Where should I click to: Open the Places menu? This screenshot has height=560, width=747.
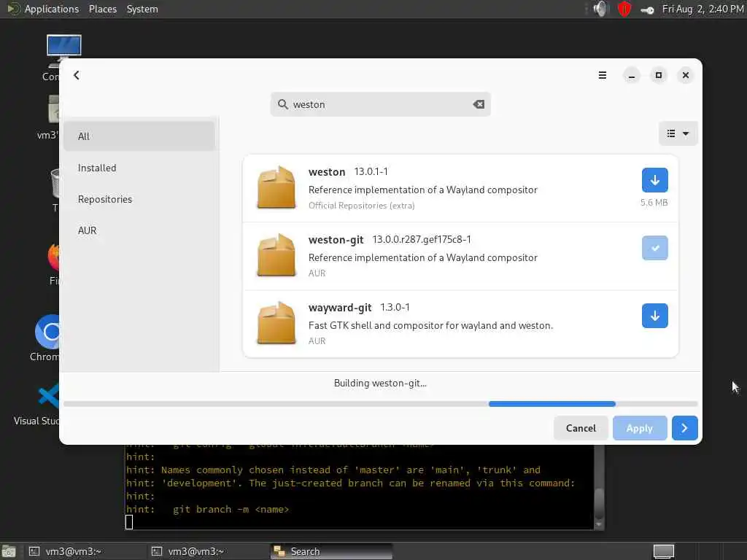(x=102, y=9)
